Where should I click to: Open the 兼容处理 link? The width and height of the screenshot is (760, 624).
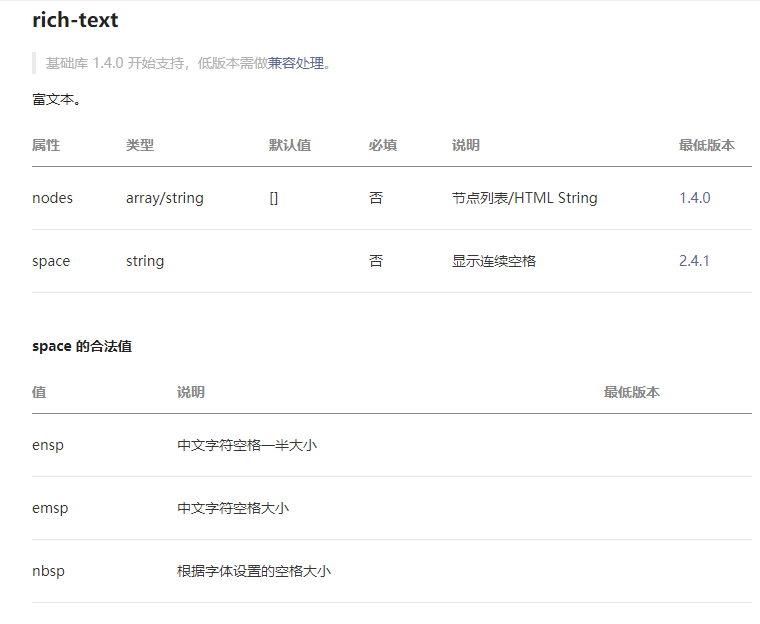click(x=296, y=64)
